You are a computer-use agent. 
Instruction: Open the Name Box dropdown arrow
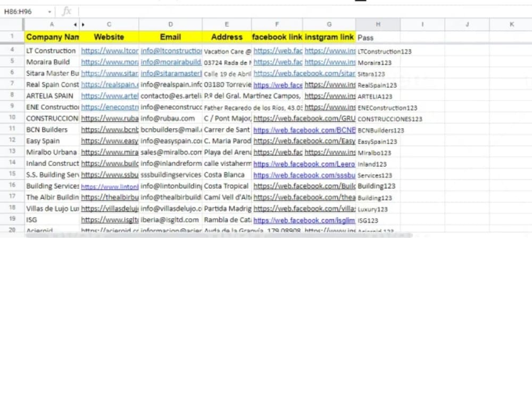(49, 12)
